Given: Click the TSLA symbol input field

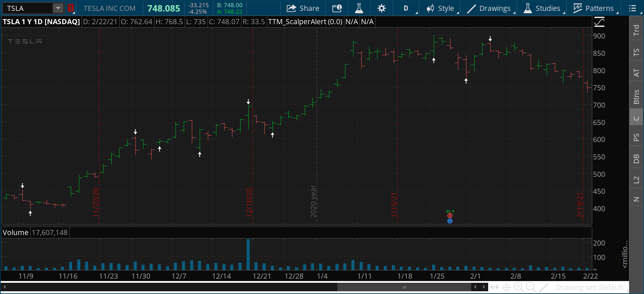Looking at the screenshot, I should tap(28, 8).
